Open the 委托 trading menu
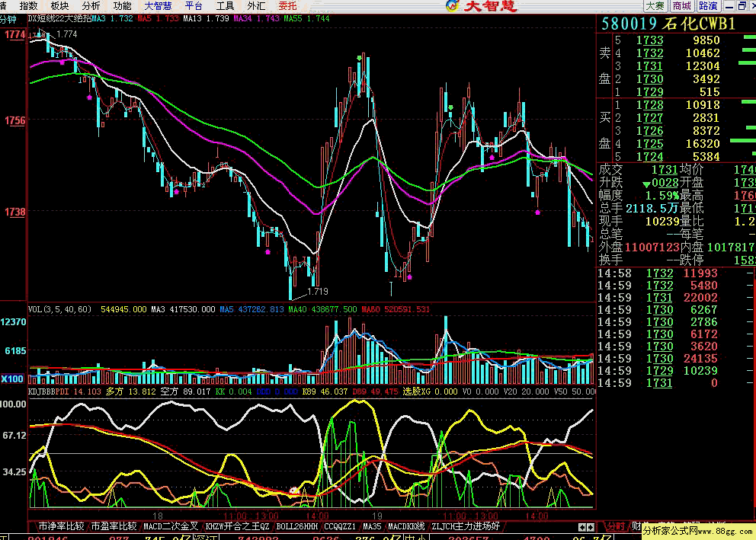The height and width of the screenshot is (540, 756). coord(288,6)
